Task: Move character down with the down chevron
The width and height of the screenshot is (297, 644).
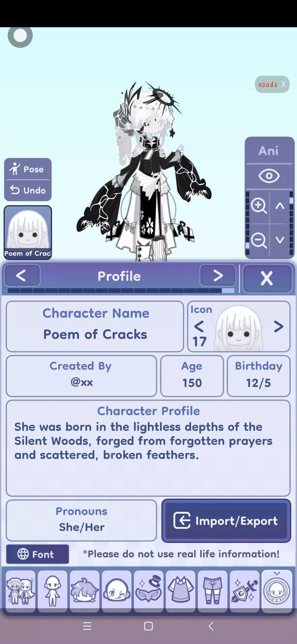Action: (x=280, y=240)
